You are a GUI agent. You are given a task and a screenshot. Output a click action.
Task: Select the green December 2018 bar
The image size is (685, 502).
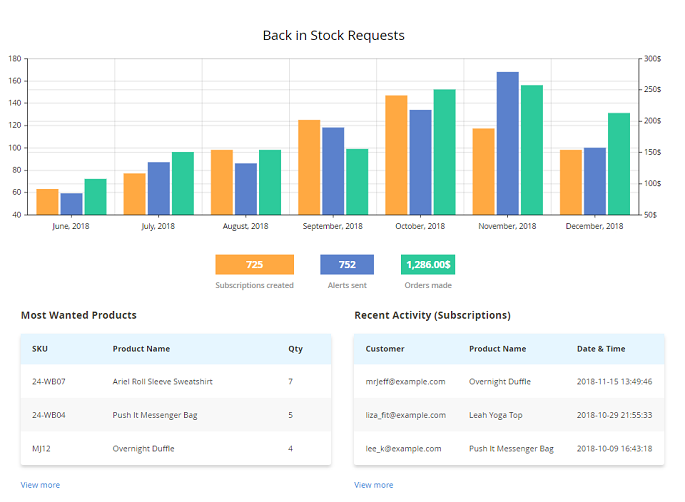[619, 164]
